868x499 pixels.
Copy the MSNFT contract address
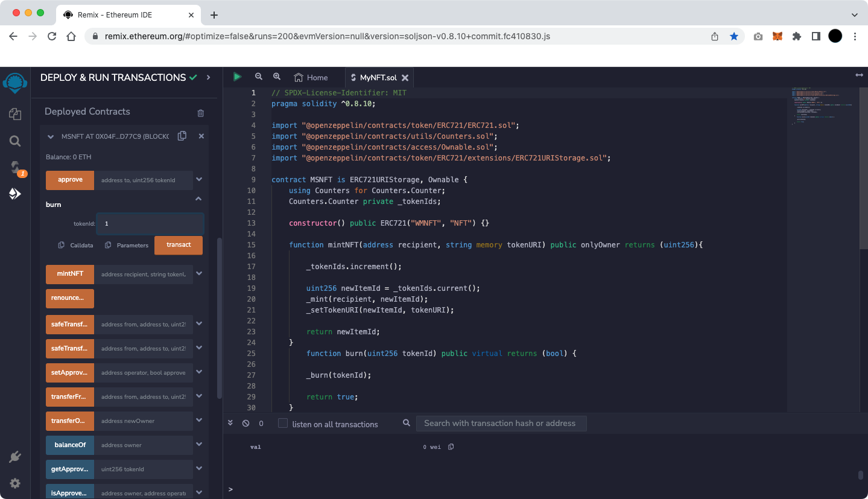tap(182, 136)
